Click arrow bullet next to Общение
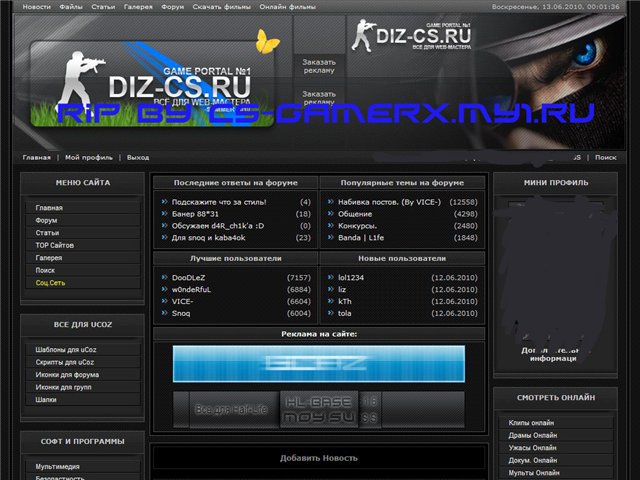The height and width of the screenshot is (480, 640). [x=331, y=213]
